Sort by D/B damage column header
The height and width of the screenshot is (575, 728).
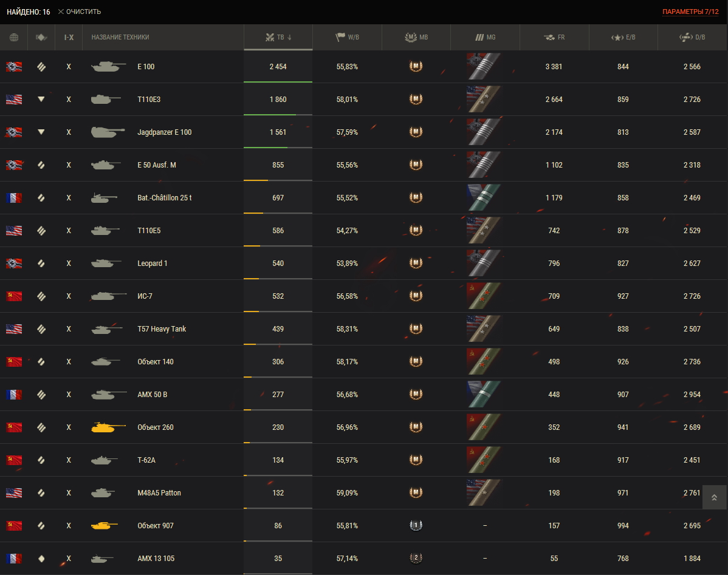(692, 37)
